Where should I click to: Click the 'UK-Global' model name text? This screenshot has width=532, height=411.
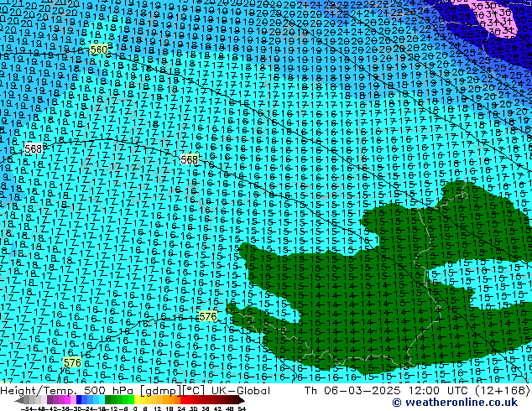(x=241, y=391)
